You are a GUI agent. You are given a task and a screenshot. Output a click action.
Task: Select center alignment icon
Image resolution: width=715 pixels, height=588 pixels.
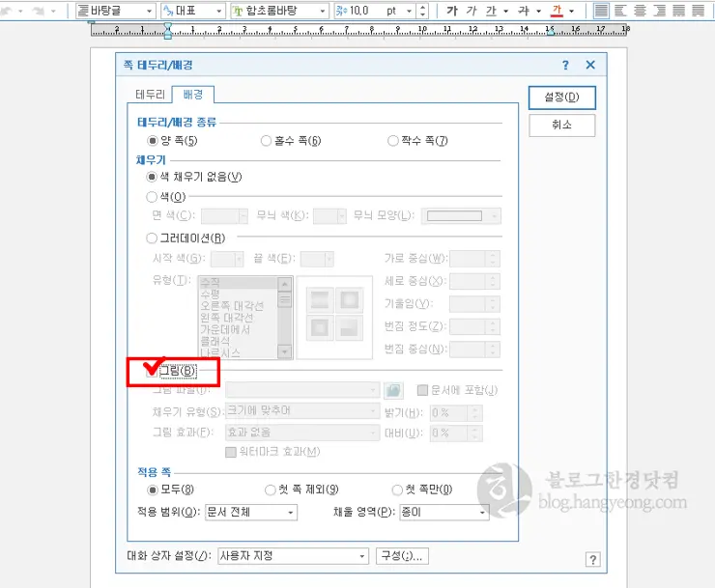641,11
